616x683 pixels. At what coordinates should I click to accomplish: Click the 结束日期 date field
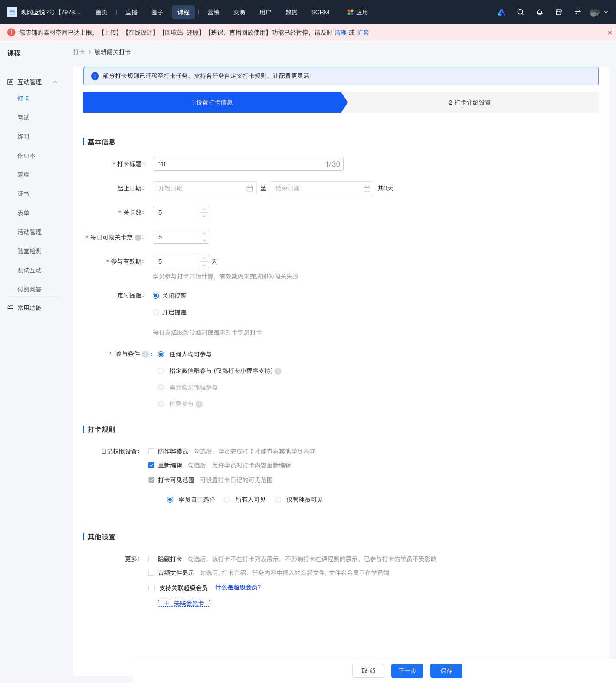coord(322,188)
